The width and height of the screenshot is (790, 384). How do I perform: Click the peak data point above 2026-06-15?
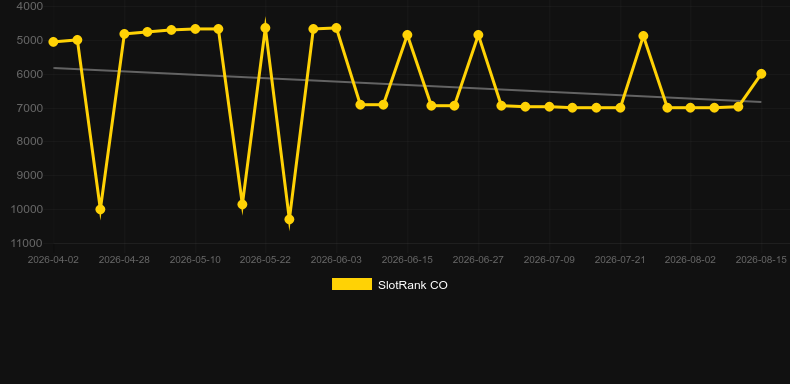pyautogui.click(x=407, y=35)
